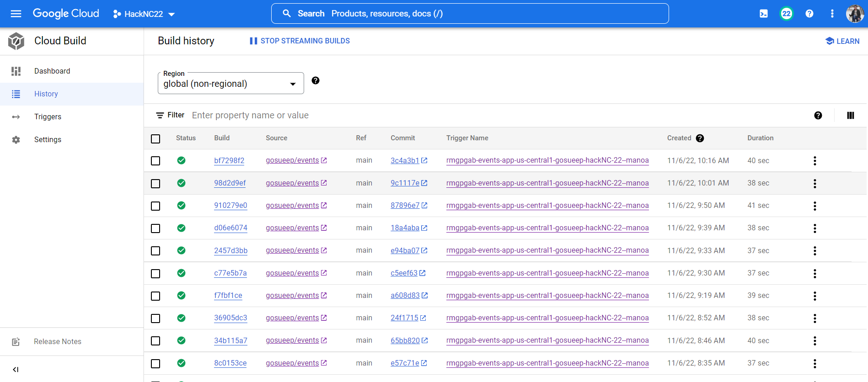Image resolution: width=868 pixels, height=382 pixels.
Task: Open more actions for build 34b115a7
Action: click(815, 341)
